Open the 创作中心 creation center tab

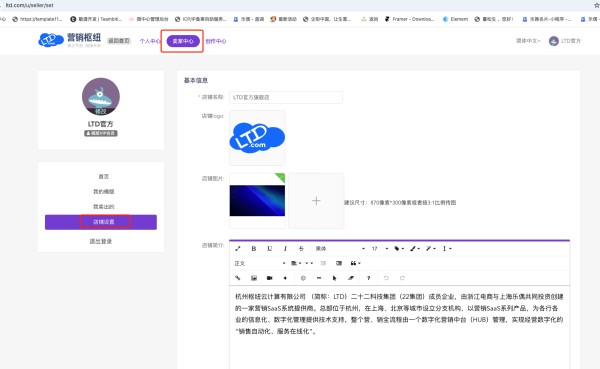pyautogui.click(x=216, y=41)
